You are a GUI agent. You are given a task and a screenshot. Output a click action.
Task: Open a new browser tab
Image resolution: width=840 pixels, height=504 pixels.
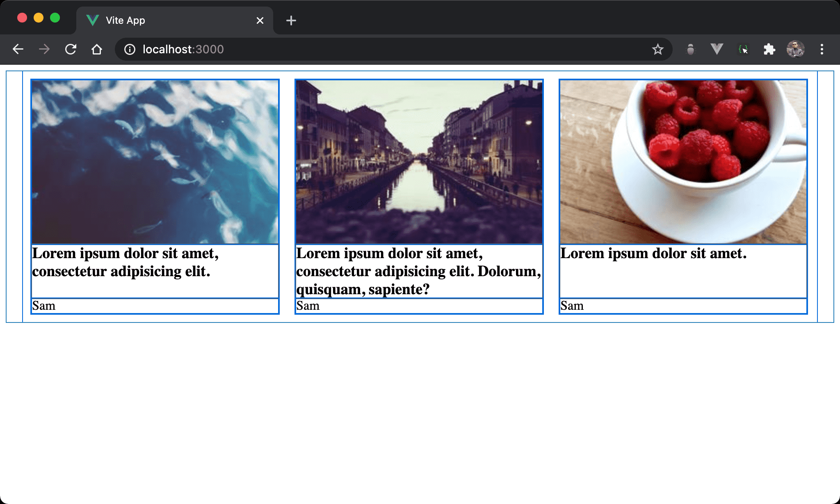tap(291, 20)
